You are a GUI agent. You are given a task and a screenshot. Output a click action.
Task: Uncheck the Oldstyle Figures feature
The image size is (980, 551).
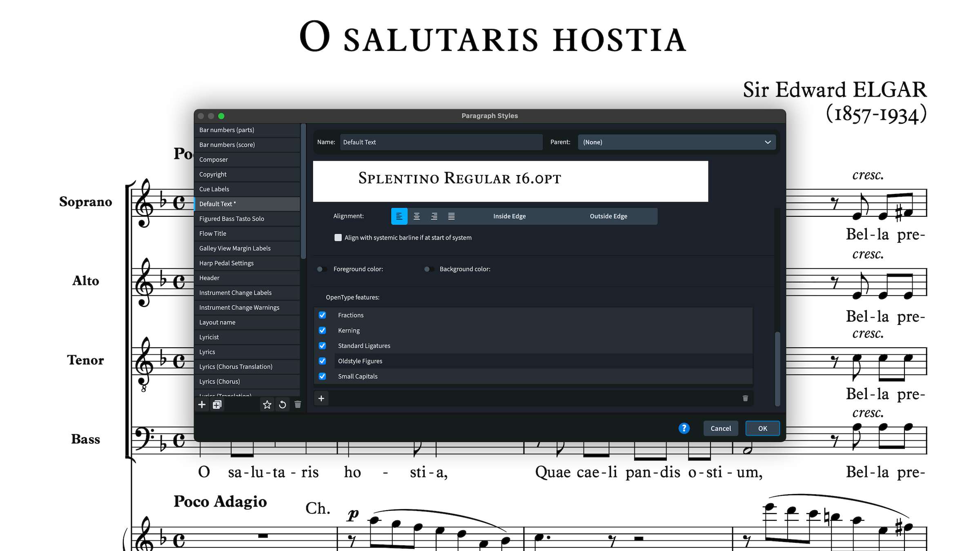pyautogui.click(x=322, y=361)
